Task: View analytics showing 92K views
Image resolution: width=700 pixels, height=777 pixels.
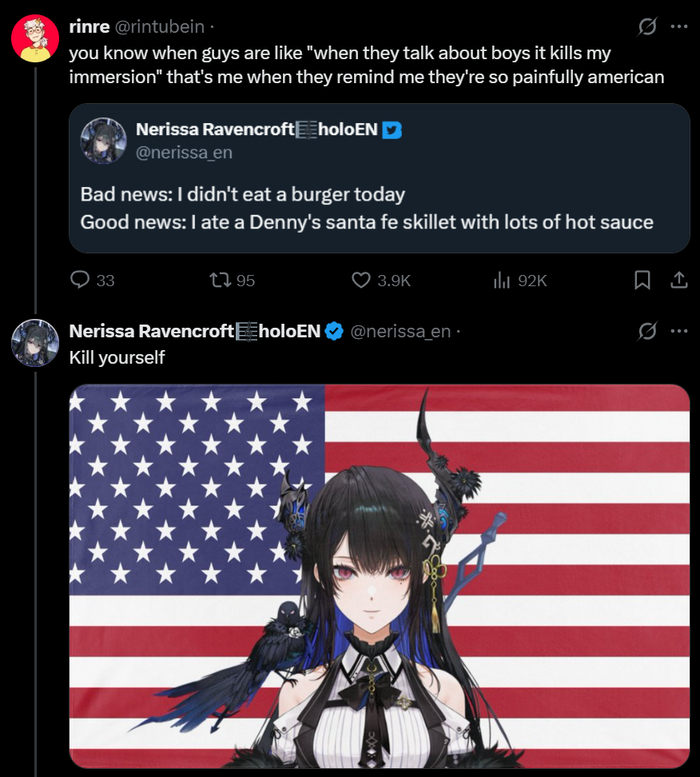Action: pos(519,281)
